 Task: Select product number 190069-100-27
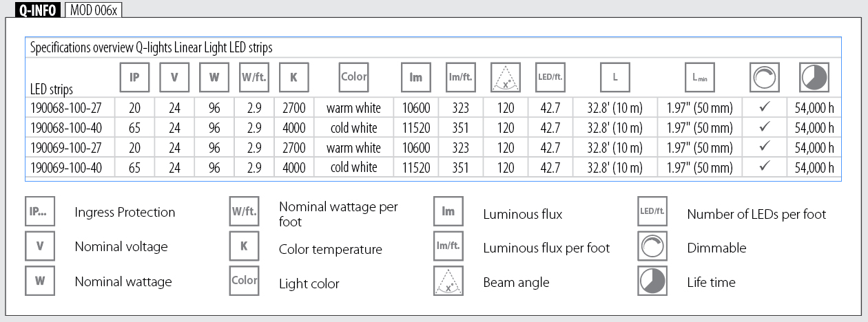pyautogui.click(x=67, y=148)
